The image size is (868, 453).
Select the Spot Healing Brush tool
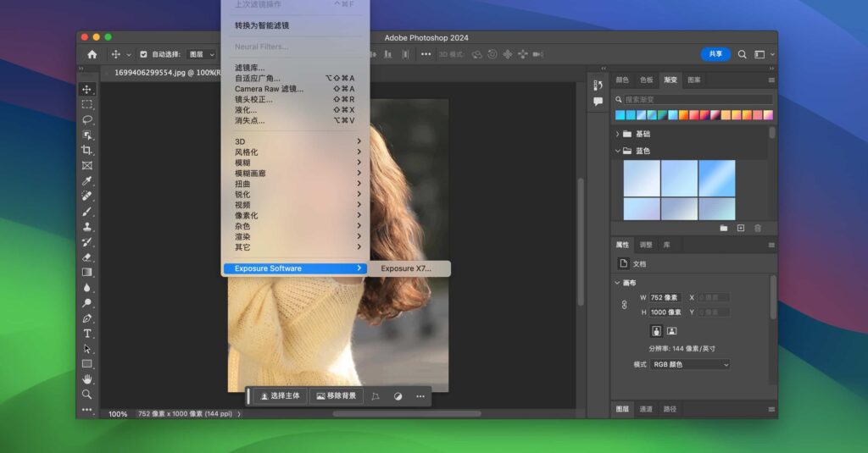click(87, 196)
